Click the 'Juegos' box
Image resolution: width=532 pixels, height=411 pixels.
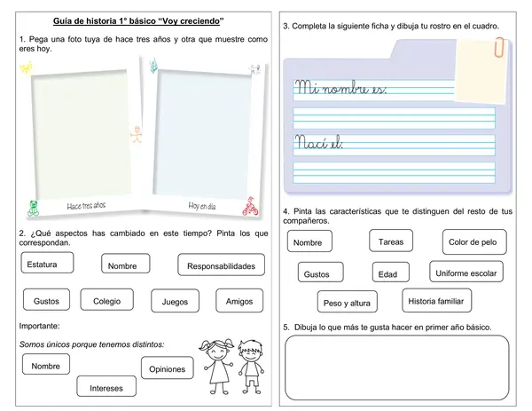(175, 301)
